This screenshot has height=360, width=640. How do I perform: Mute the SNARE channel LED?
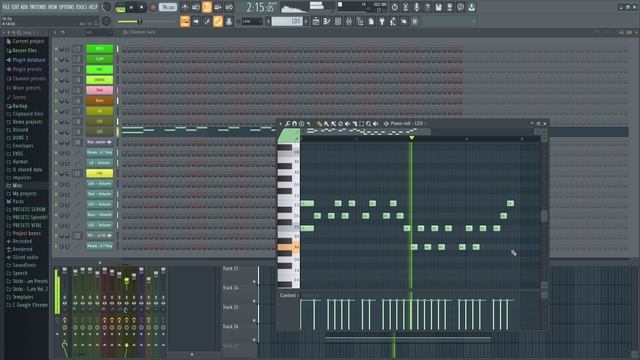point(56,80)
